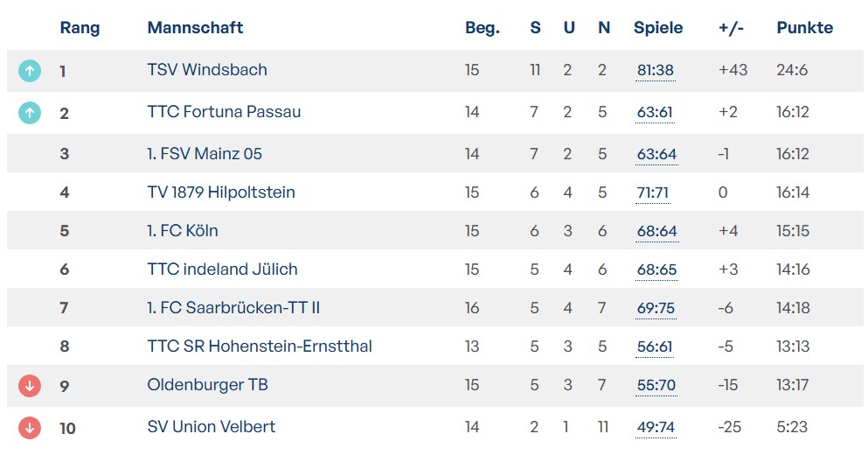Viewport: 868px width, 462px height.
Task: Open the 1. FC Köln team entry
Action: click(183, 231)
